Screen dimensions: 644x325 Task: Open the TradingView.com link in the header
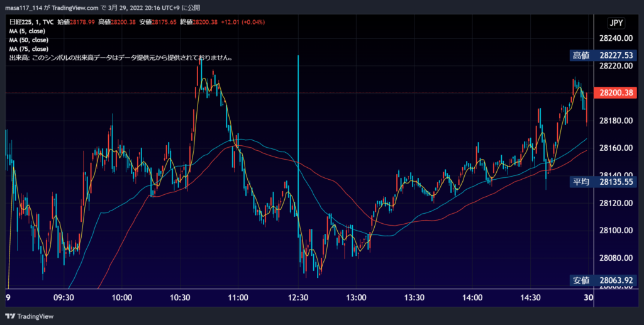tap(75, 8)
